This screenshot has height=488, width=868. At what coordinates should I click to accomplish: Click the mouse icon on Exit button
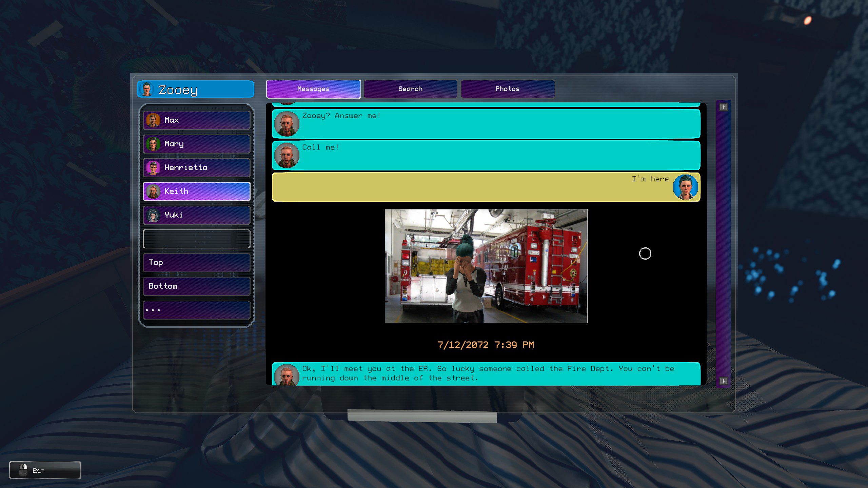coord(23,470)
